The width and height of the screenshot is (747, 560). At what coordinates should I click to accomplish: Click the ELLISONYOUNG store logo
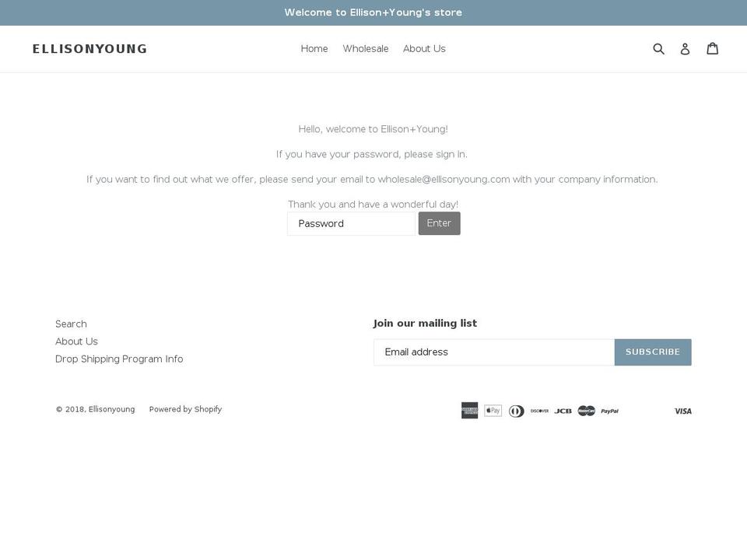[89, 48]
